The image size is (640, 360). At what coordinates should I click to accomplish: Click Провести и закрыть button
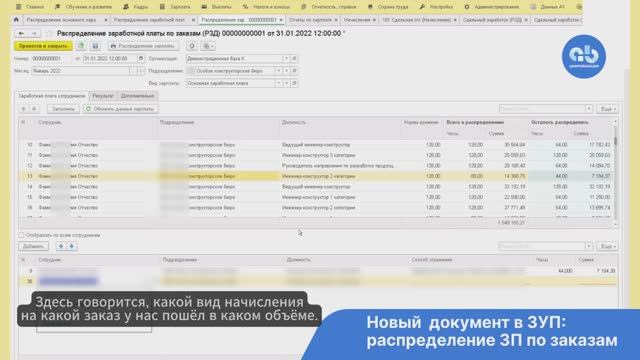[43, 46]
